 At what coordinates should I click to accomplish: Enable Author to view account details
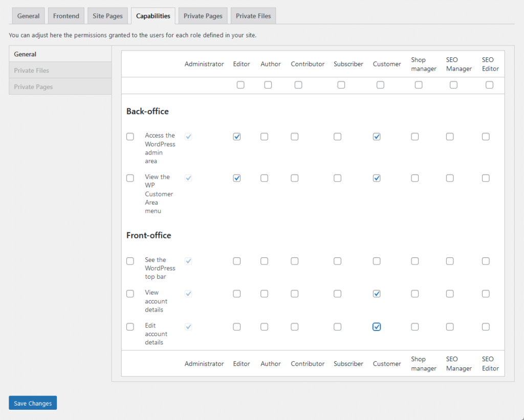[x=265, y=294]
